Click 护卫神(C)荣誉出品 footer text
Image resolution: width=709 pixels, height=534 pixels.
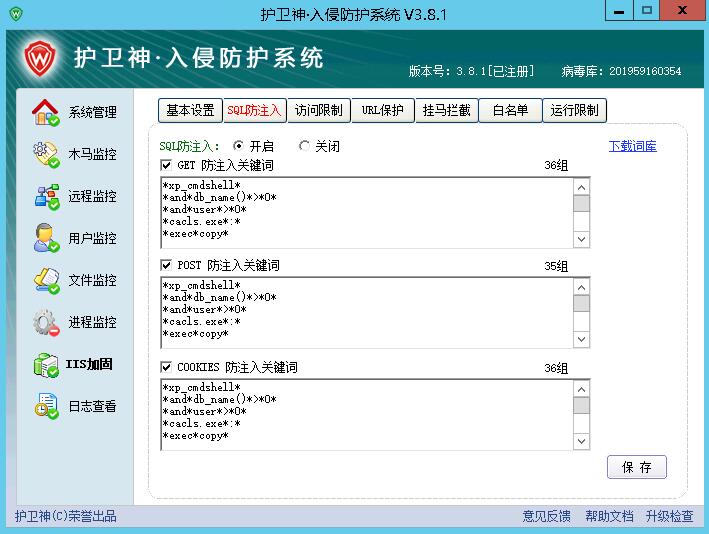pyautogui.click(x=66, y=516)
